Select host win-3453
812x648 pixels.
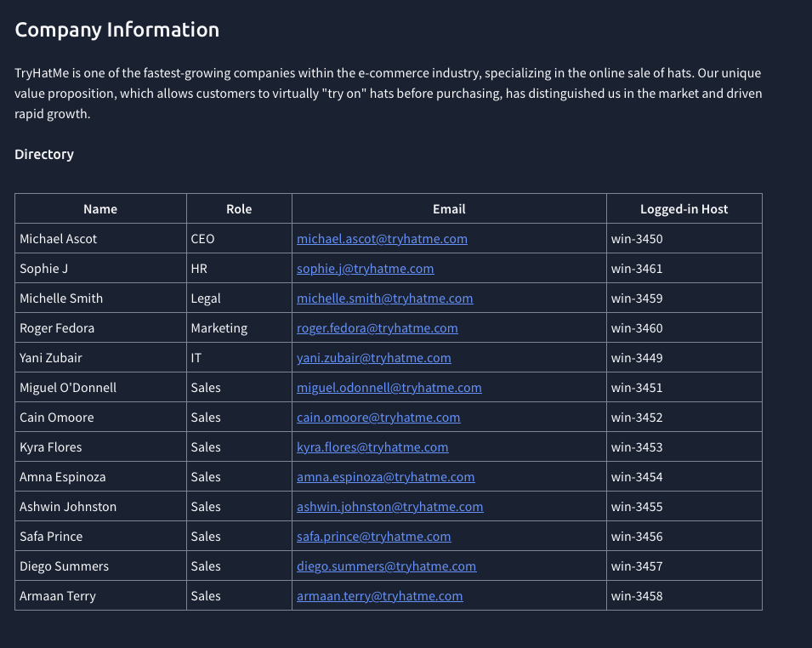[x=637, y=447]
